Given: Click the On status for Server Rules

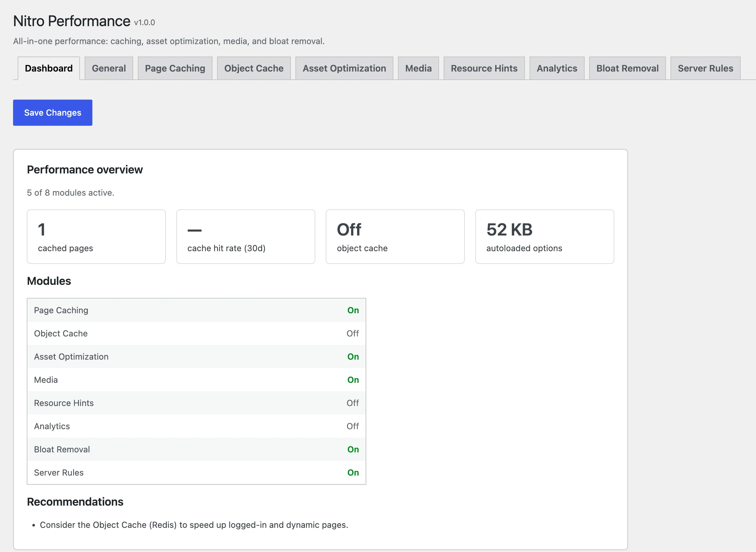Looking at the screenshot, I should point(353,473).
